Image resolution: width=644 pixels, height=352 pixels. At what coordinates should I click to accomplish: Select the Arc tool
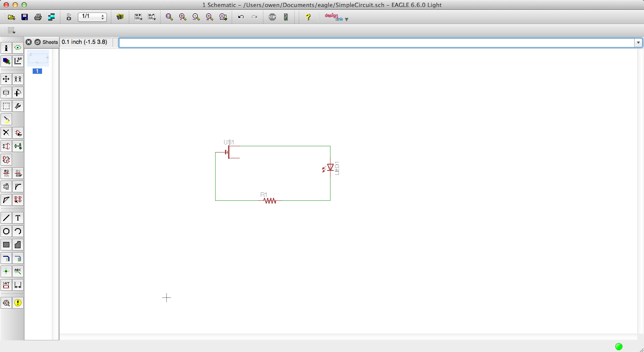click(x=18, y=231)
